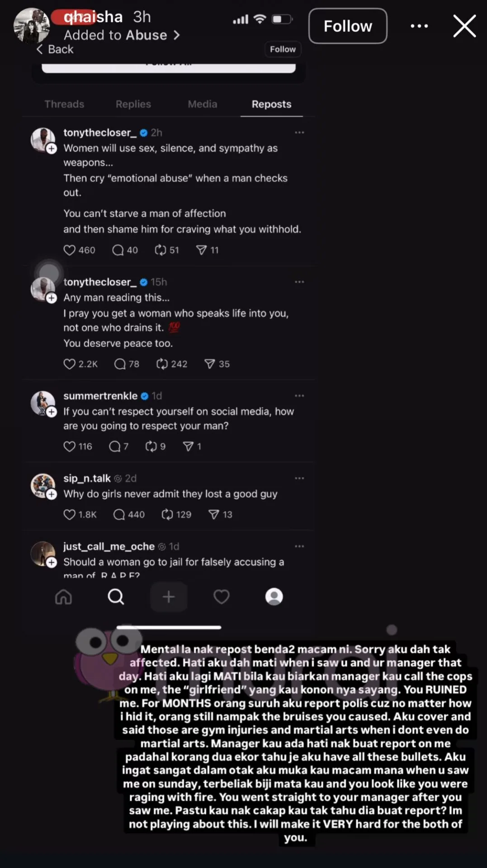
Task: Open comments on the 2.2K-like post
Action: click(120, 364)
